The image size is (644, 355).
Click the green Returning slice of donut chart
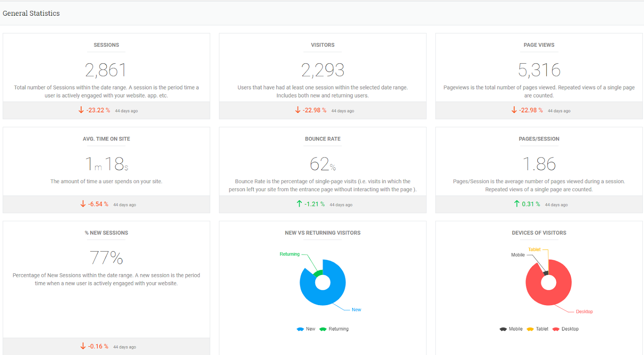click(318, 274)
